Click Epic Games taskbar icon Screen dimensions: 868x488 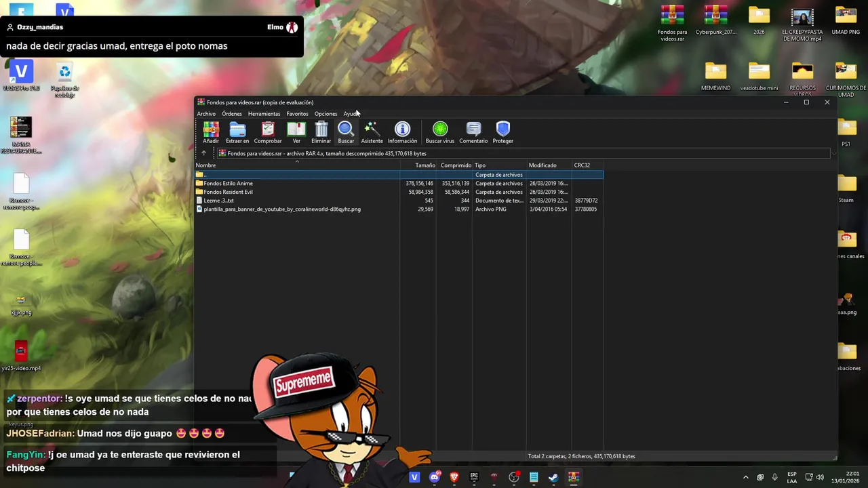click(474, 477)
